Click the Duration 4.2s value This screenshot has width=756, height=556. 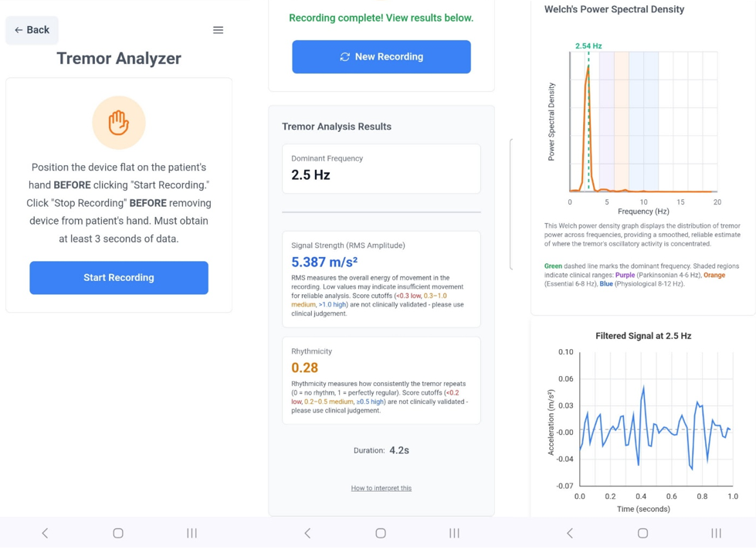(399, 450)
